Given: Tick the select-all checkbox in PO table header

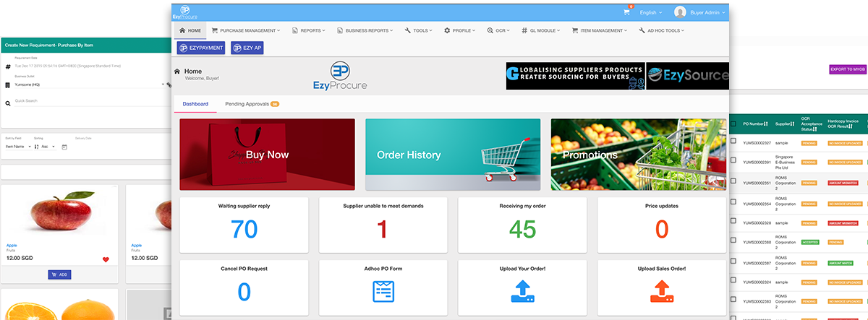Looking at the screenshot, I should pos(734,124).
